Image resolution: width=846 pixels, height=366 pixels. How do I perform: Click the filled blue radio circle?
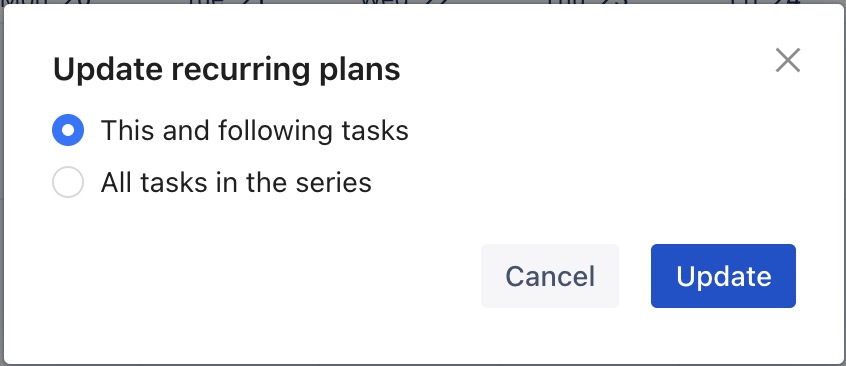click(68, 130)
